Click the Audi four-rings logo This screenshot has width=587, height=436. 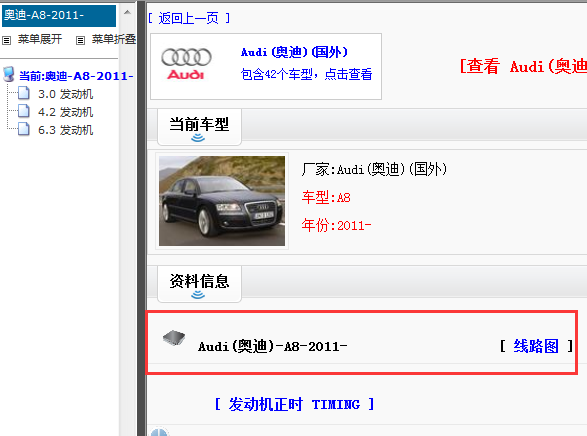coord(186,64)
